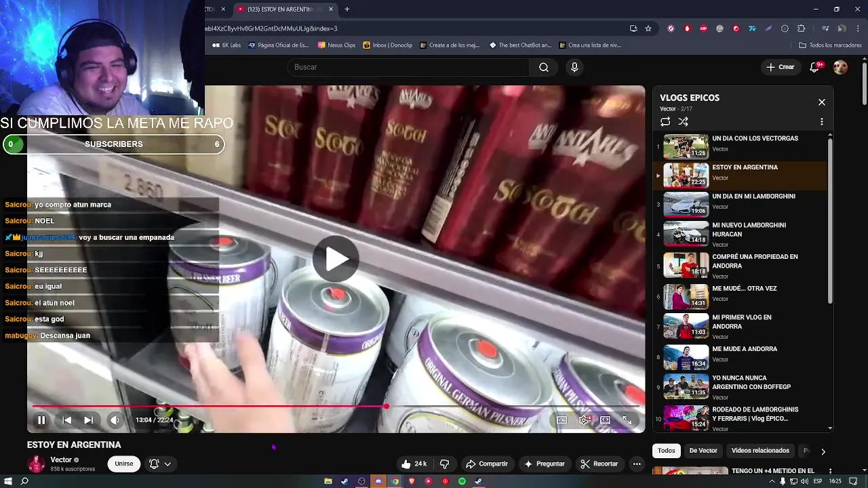The image size is (868, 488).
Task: Open AdBlock Plus ABP extension icon
Action: coord(703,28)
